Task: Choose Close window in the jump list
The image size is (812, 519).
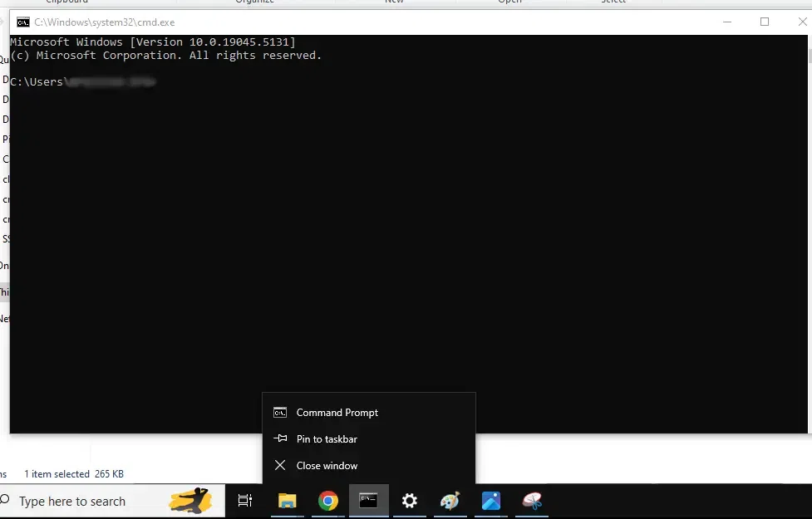Action: pyautogui.click(x=369, y=466)
